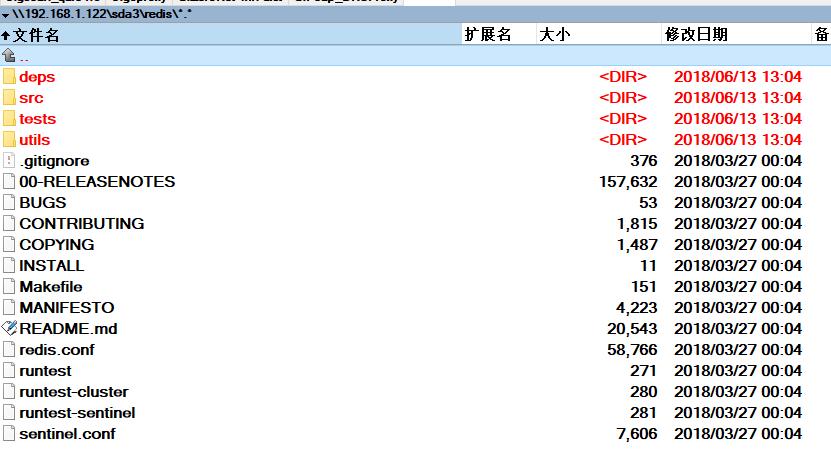Viewport: 831px width, 458px height.
Task: Select the tests folder name
Action: [38, 119]
